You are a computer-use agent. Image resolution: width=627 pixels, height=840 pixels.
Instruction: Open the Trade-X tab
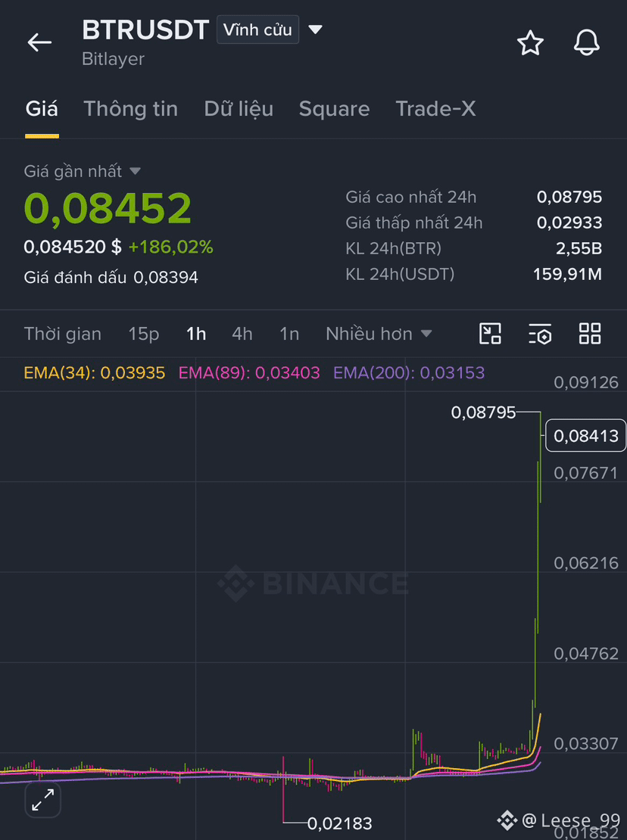click(435, 109)
